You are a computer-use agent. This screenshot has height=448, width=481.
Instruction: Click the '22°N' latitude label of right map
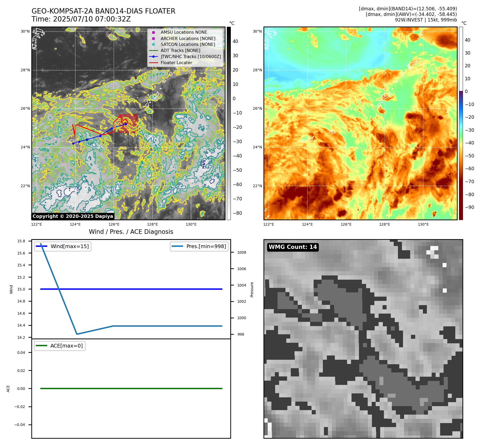[x=257, y=186]
